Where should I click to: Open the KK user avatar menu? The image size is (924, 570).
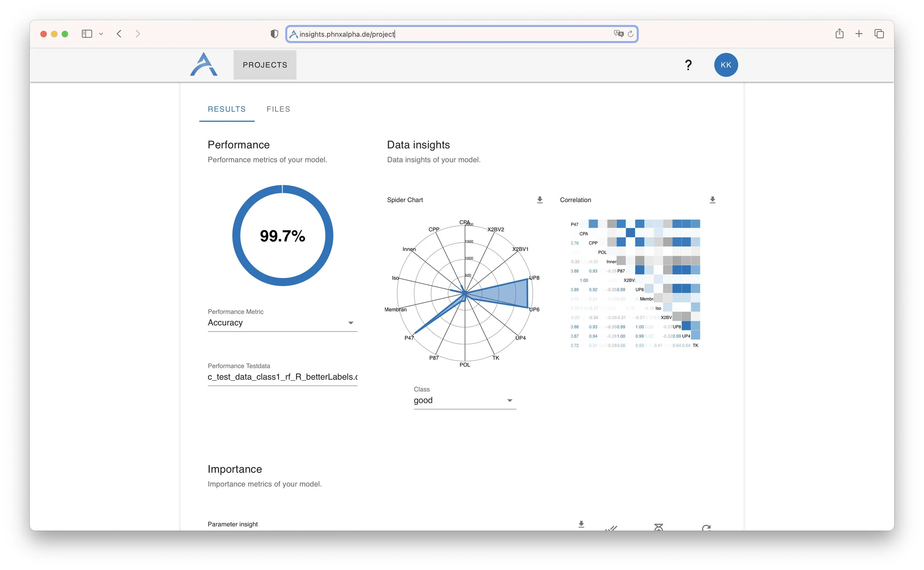click(726, 65)
